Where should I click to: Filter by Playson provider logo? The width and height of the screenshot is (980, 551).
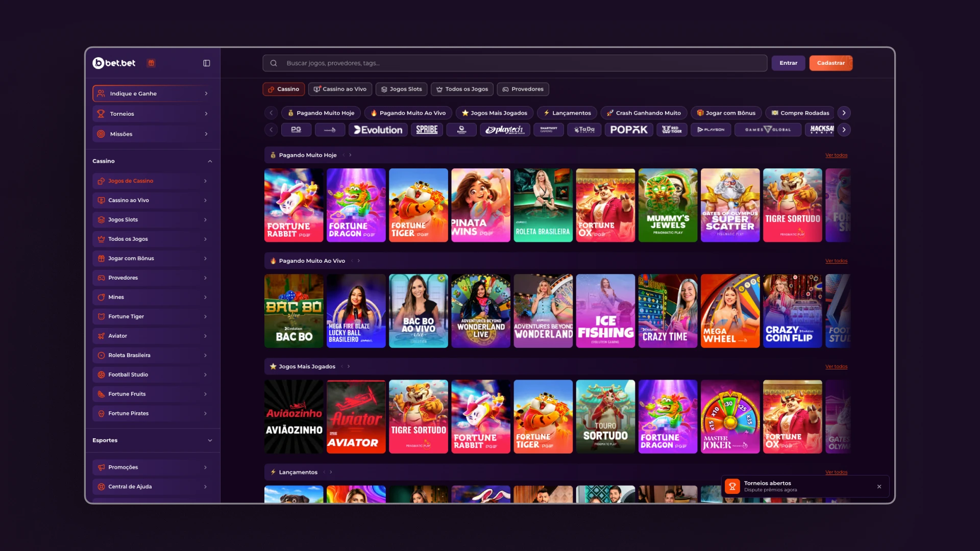pos(711,130)
